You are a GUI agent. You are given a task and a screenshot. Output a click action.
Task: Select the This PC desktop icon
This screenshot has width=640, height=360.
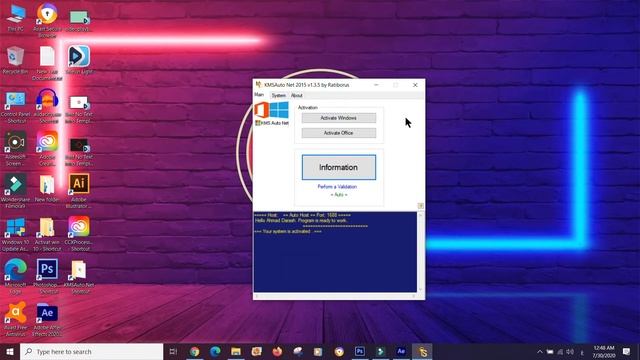click(16, 18)
